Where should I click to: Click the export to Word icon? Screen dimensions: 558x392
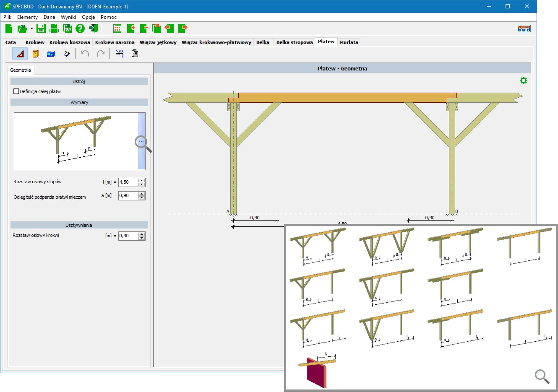[x=67, y=29]
